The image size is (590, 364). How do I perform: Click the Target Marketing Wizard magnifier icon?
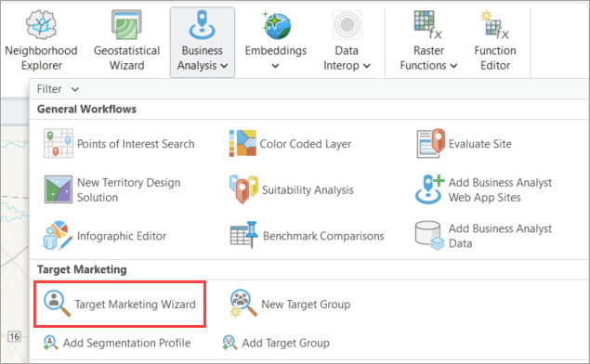tap(58, 304)
